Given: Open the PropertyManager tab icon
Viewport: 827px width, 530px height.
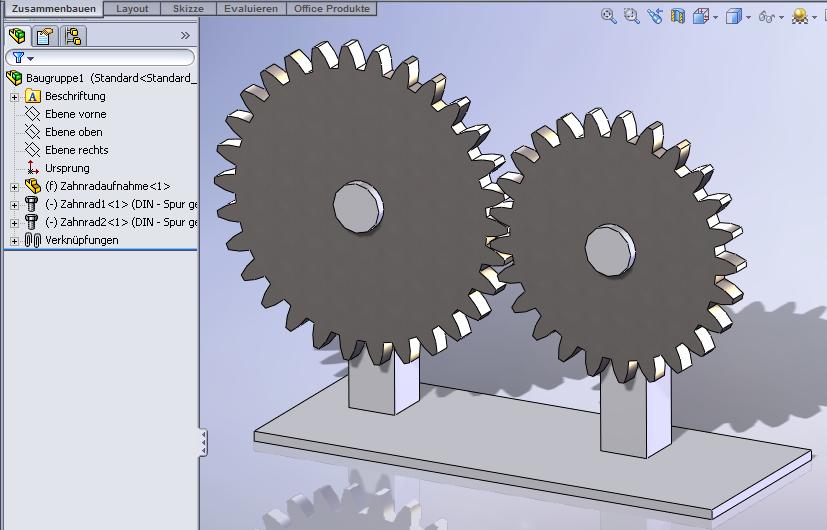Looking at the screenshot, I should 44,37.
